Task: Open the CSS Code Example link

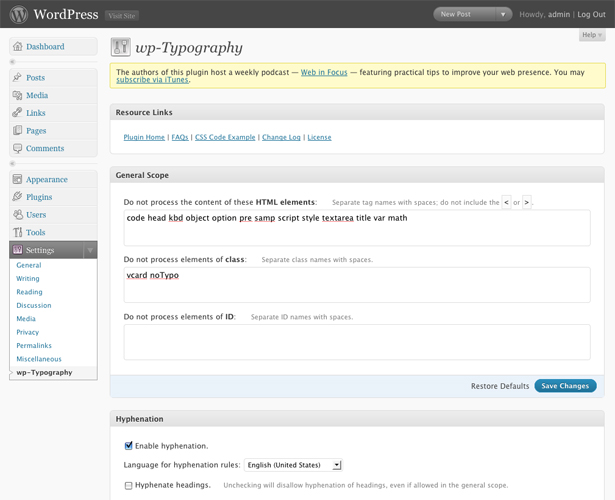Action: pyautogui.click(x=225, y=137)
